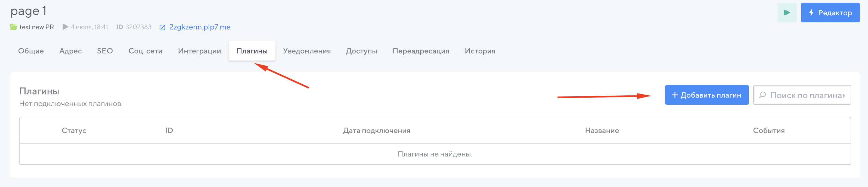This screenshot has width=868, height=187.
Task: Click the test new PR folder icon
Action: coord(14,27)
